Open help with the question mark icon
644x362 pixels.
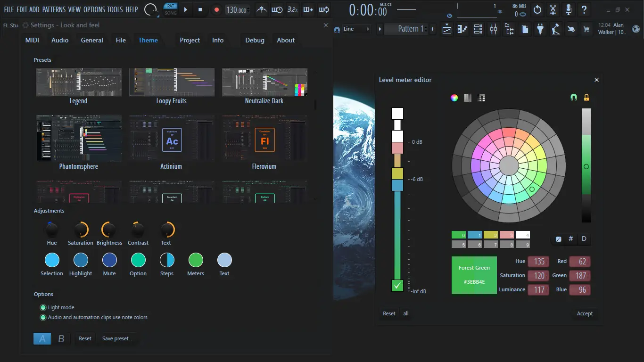pyautogui.click(x=584, y=9)
